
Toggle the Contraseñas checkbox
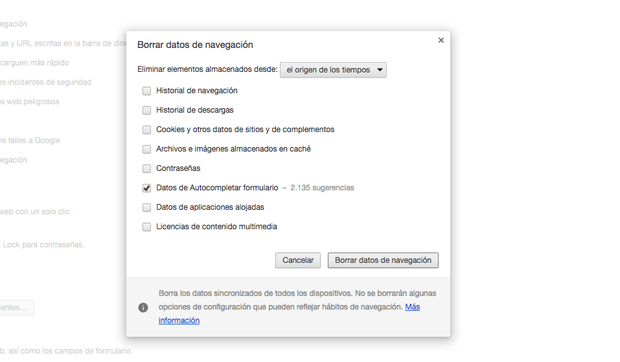tap(147, 168)
